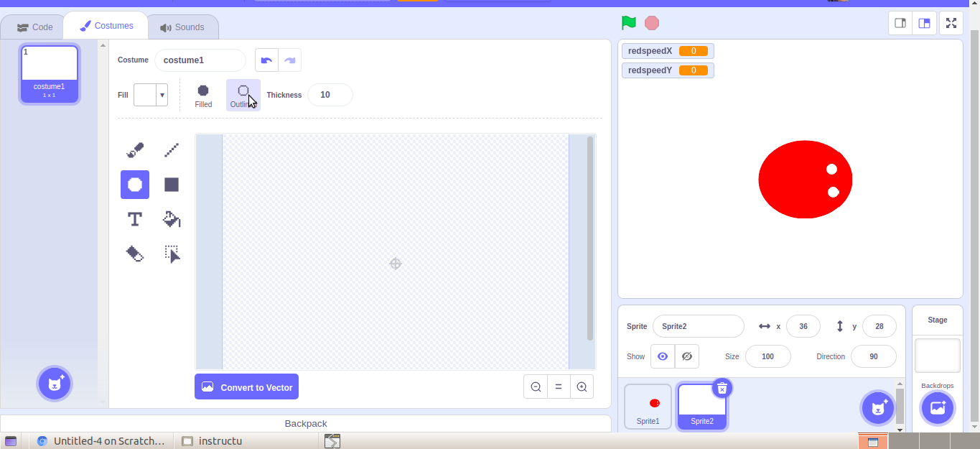
Task: Hide Sprite2 using the eye-off toggle
Action: tap(686, 356)
